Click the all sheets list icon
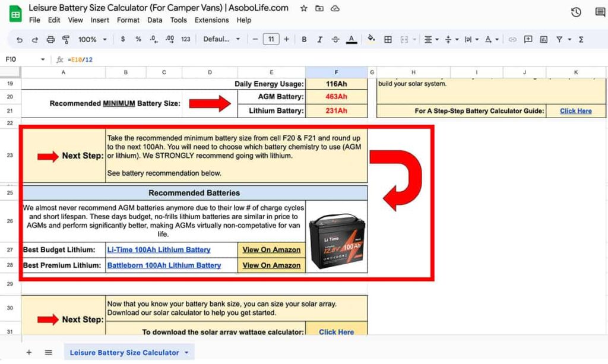608x364 pixels. tap(49, 352)
